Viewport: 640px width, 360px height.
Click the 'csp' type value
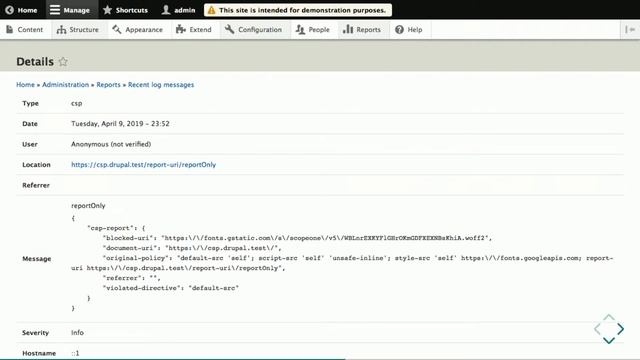[76, 103]
